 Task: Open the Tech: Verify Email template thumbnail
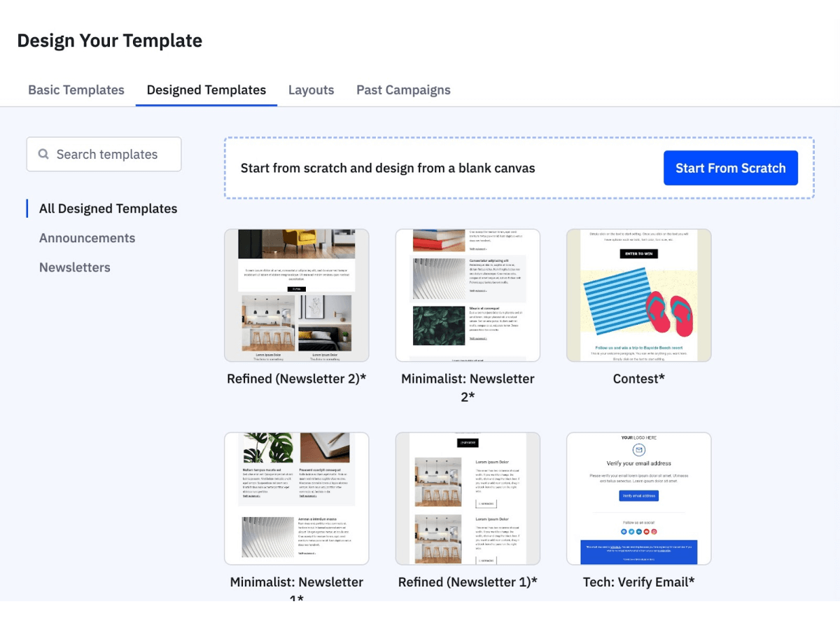639,498
